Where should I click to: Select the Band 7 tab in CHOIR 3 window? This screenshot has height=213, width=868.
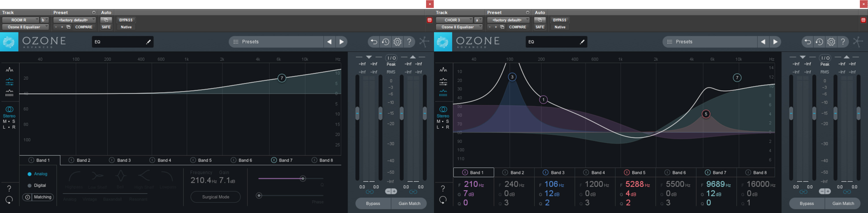[716, 172]
